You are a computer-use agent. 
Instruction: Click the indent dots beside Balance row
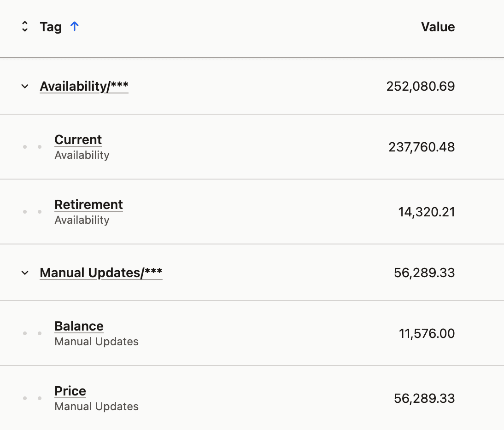click(x=32, y=333)
